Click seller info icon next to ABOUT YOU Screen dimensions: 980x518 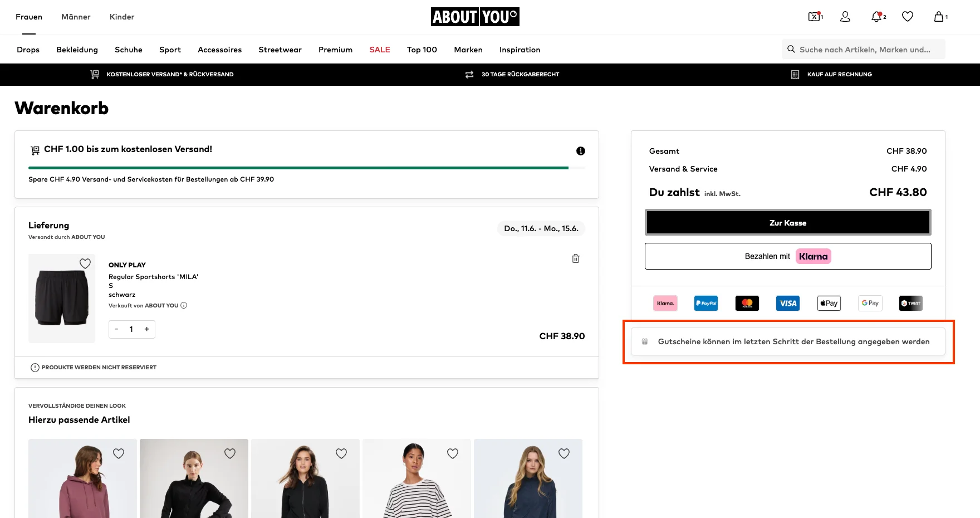[x=184, y=305]
